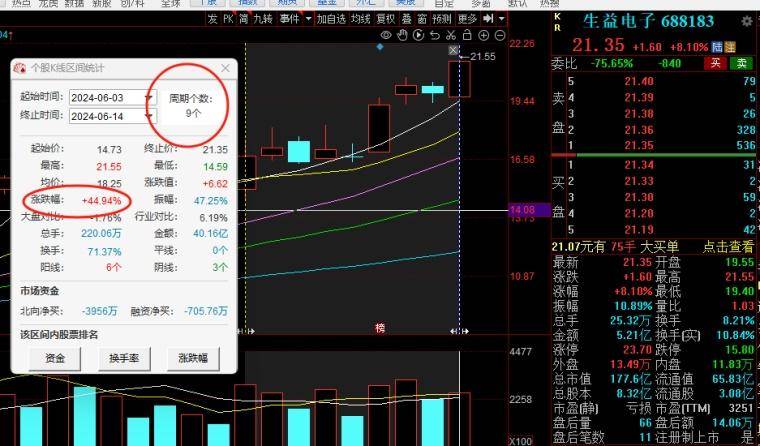Click the 复权 toolbar button
The width and height of the screenshot is (760, 446).
tap(386, 19)
